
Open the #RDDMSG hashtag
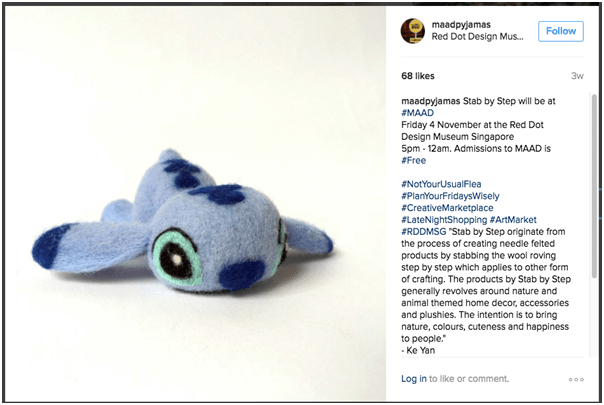tap(424, 232)
